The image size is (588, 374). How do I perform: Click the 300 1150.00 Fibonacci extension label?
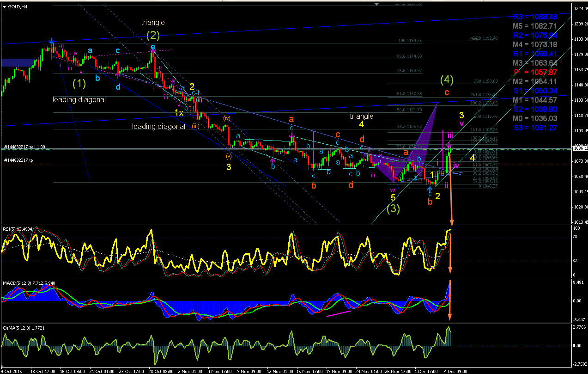tap(485, 81)
